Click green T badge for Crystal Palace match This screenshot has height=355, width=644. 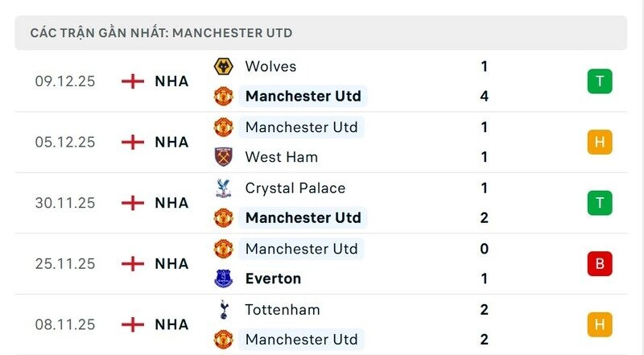tap(600, 203)
